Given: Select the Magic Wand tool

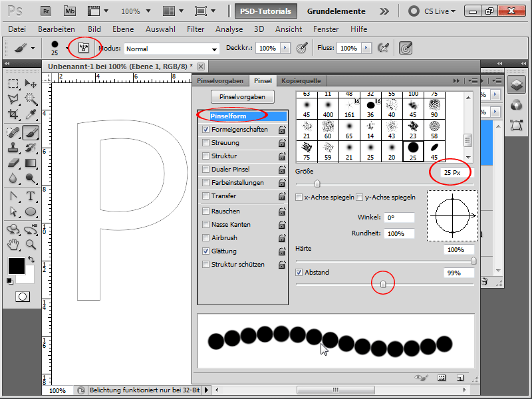Looking at the screenshot, I should [31, 98].
